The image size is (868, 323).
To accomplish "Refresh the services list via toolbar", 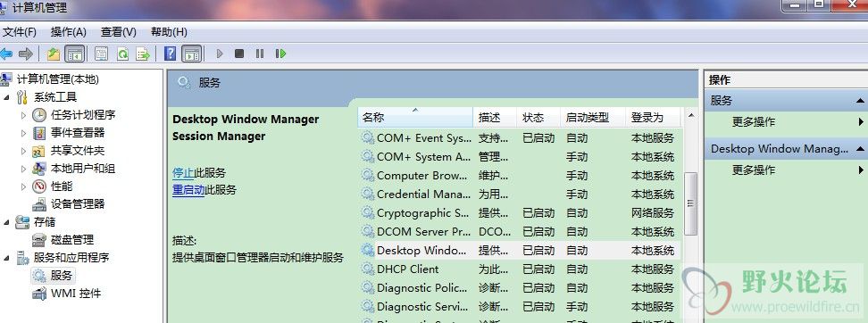I will [122, 54].
